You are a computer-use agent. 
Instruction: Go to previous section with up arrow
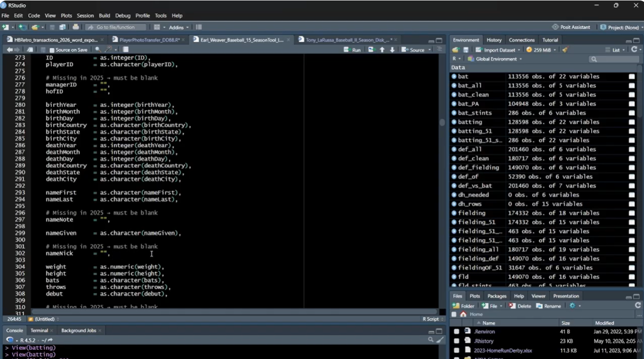382,50
